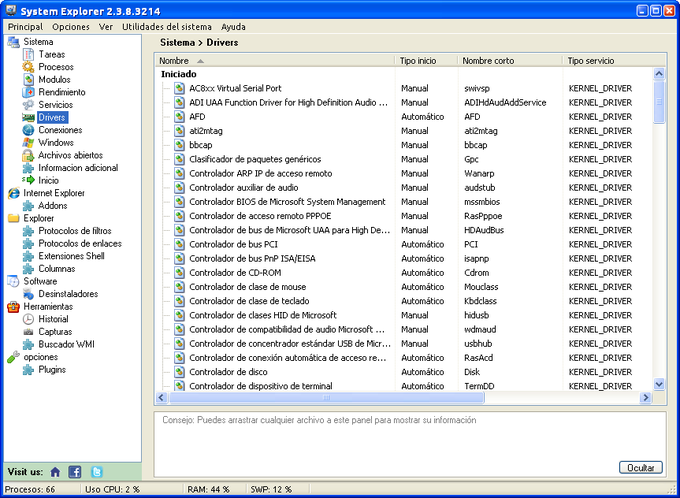Screen dimensions: 680x498
Task: Click the Inicio green arrow icon
Action: tap(28, 180)
